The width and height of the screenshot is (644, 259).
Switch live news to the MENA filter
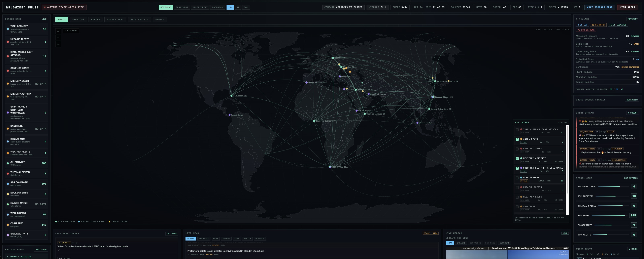click(215, 239)
